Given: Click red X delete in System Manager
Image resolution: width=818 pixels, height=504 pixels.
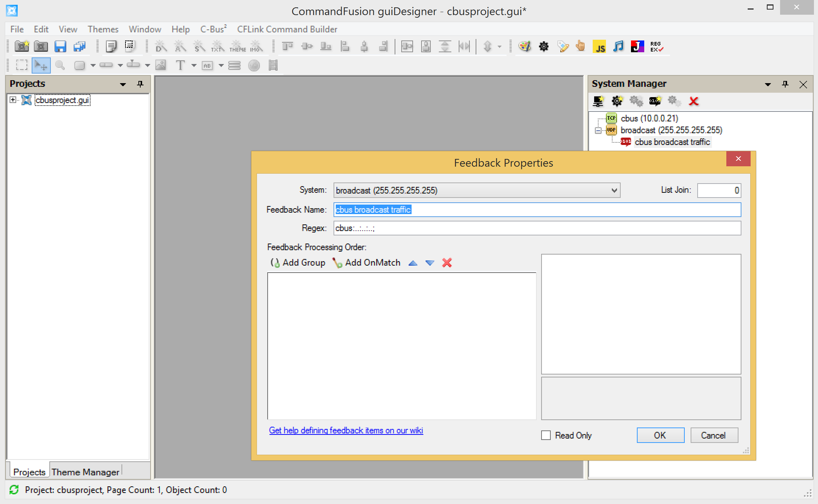Looking at the screenshot, I should point(694,101).
